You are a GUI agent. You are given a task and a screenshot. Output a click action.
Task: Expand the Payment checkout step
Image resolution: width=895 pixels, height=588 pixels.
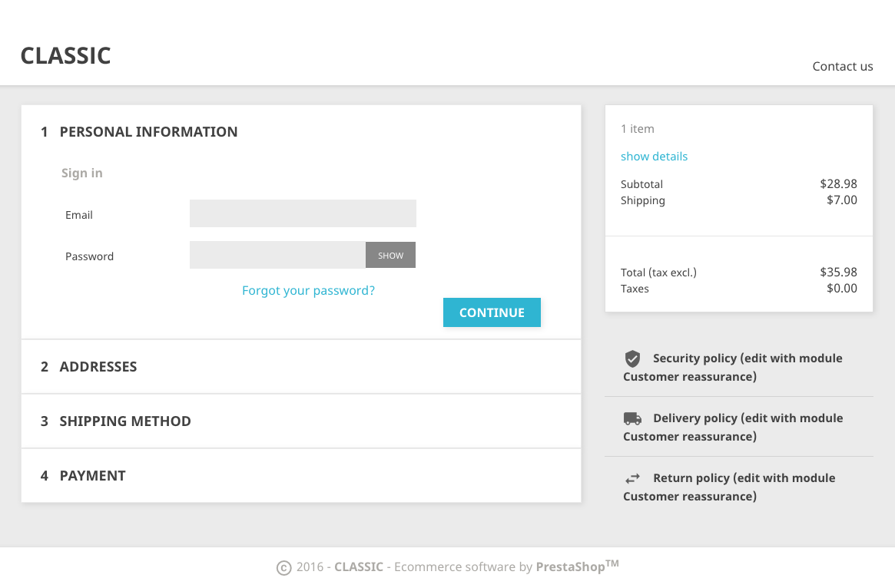click(92, 476)
